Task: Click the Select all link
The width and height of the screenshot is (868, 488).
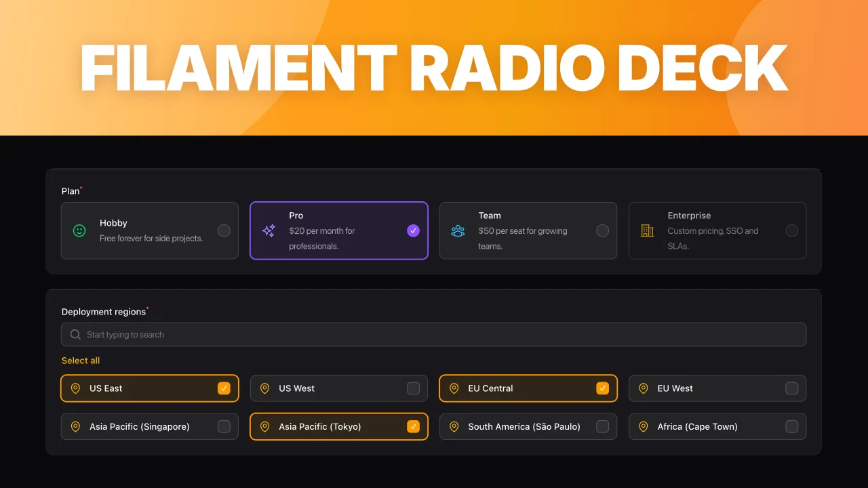Action: pos(81,361)
